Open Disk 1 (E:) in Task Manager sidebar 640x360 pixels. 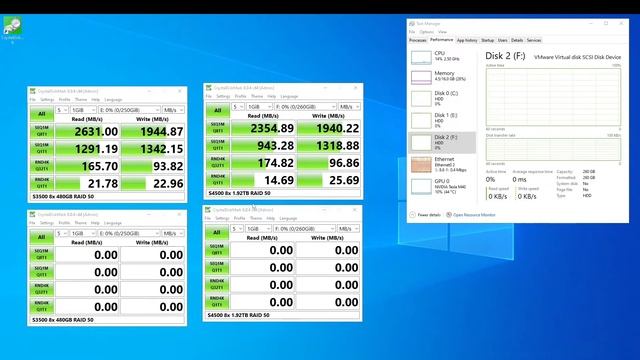tap(442, 120)
